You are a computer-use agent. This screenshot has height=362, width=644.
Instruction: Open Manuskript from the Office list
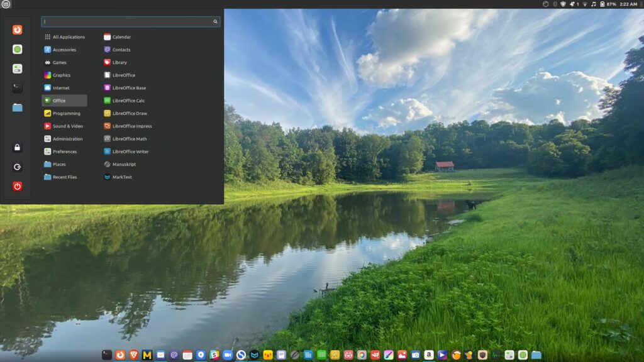(x=124, y=164)
